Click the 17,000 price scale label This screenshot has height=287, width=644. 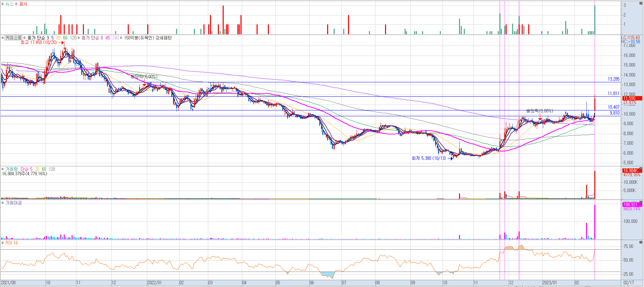click(629, 46)
